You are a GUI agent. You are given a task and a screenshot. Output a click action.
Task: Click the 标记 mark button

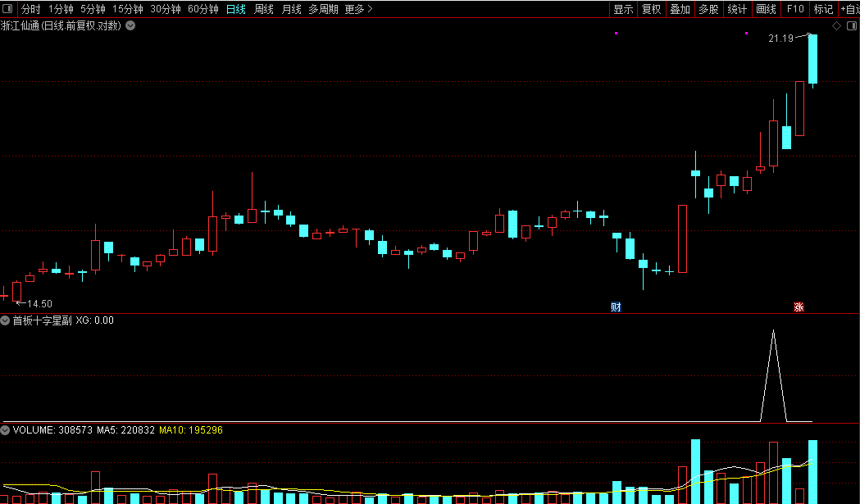823,9
